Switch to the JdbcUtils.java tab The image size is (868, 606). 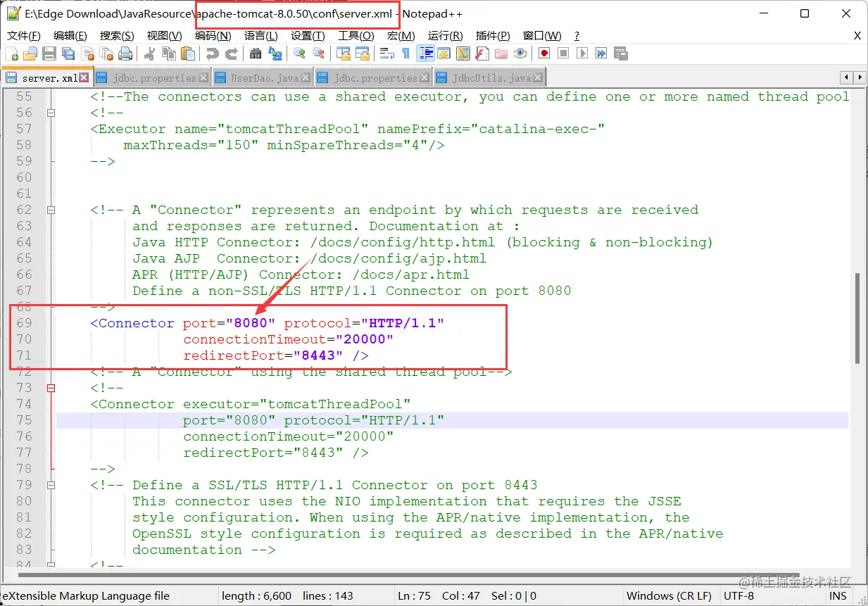pyautogui.click(x=490, y=78)
